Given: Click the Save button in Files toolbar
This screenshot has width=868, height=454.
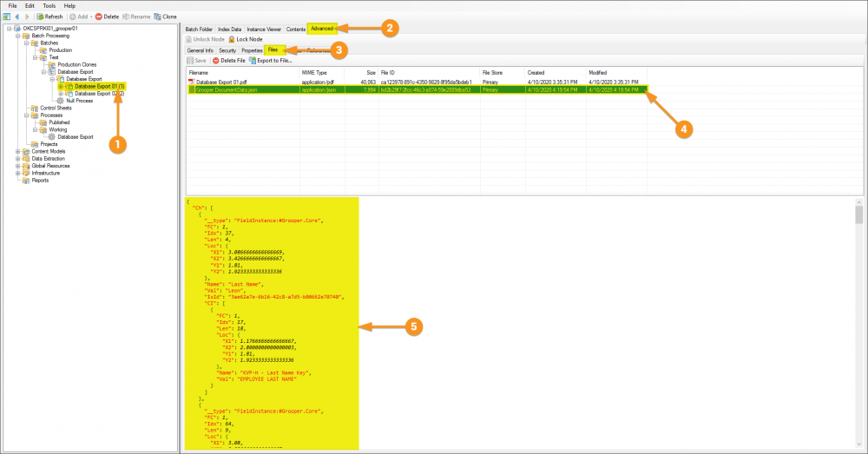Looking at the screenshot, I should pyautogui.click(x=196, y=61).
